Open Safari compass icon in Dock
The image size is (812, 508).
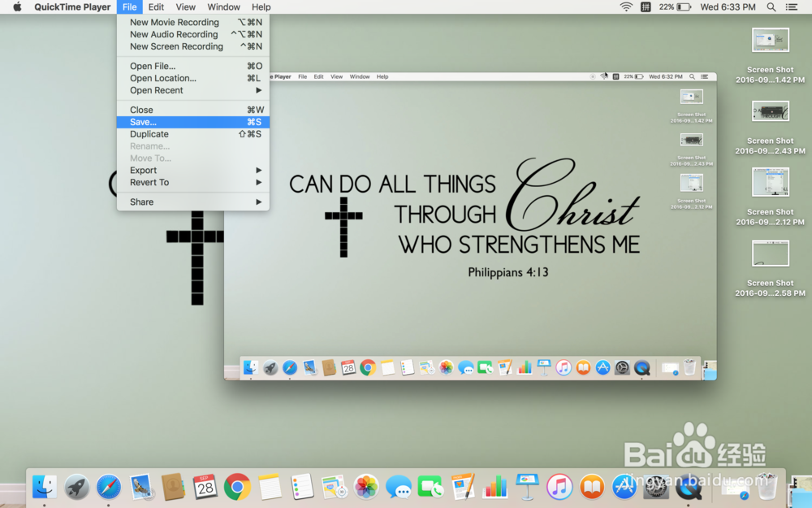click(109, 487)
